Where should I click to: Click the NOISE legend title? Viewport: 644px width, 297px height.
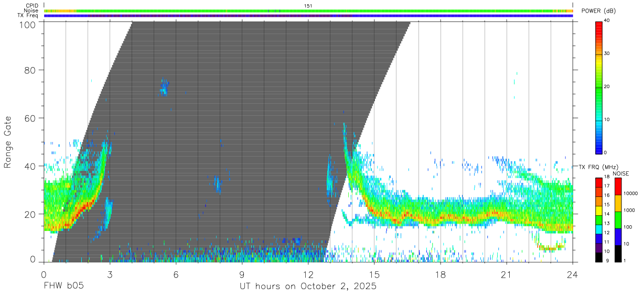pyautogui.click(x=620, y=173)
